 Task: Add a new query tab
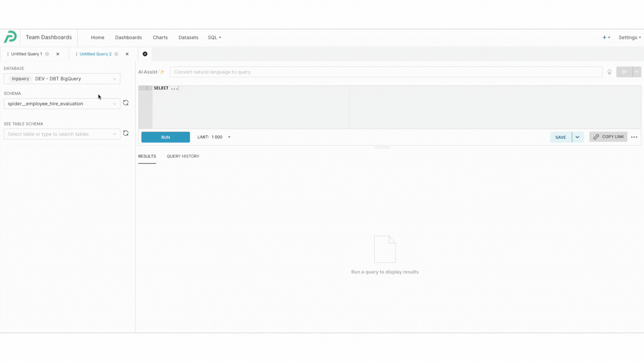coord(145,54)
